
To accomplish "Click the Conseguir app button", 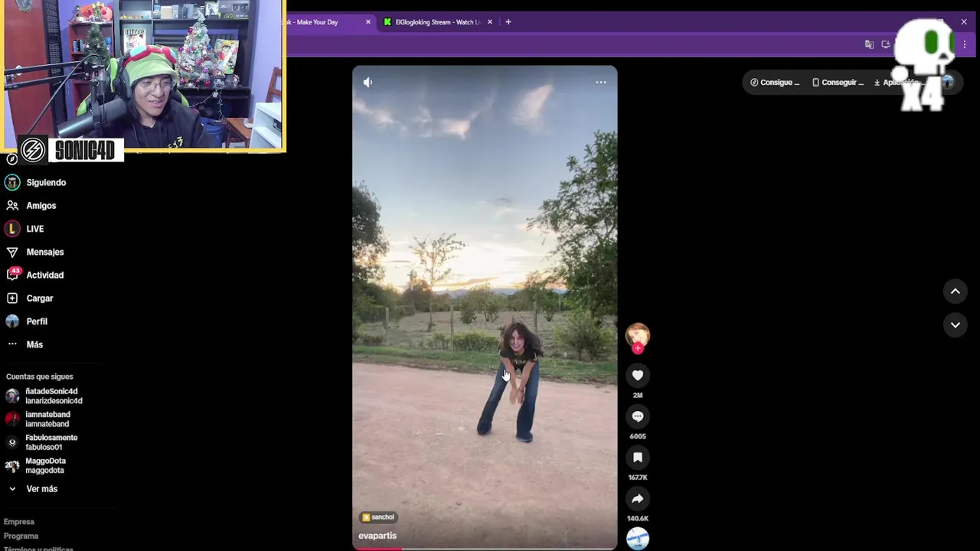I will tap(838, 83).
